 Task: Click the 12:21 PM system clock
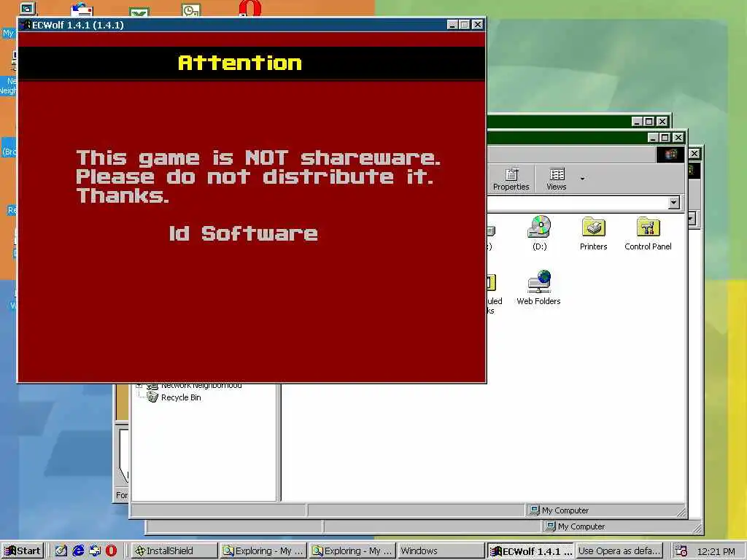click(x=716, y=551)
